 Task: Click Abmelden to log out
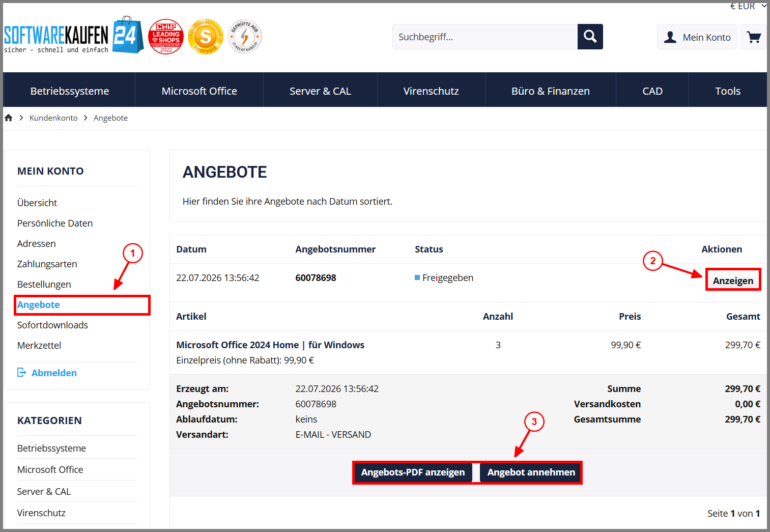tap(47, 373)
